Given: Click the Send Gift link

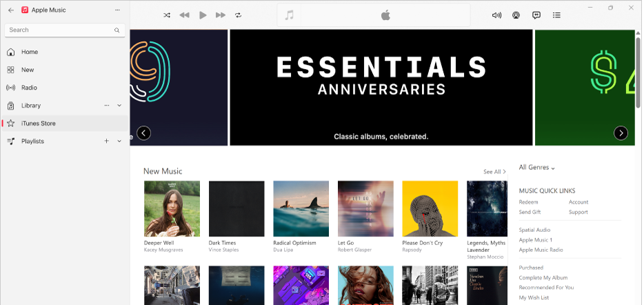Looking at the screenshot, I should (530, 212).
